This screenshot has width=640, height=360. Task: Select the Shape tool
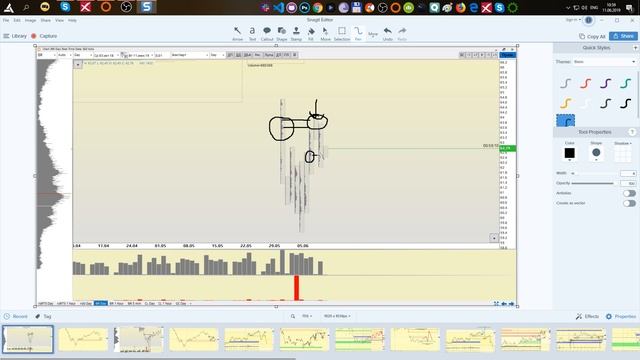pyautogui.click(x=282, y=33)
